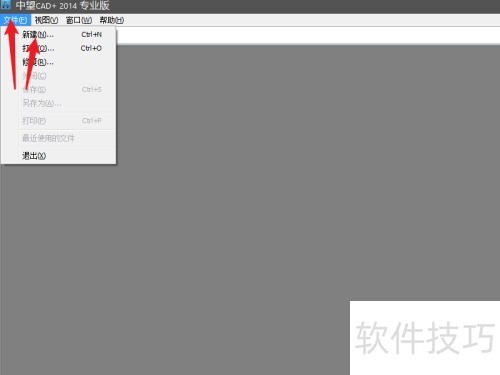Open 最近使用的文件 submenu entry
This screenshot has width=500, height=375.
[x=59, y=138]
